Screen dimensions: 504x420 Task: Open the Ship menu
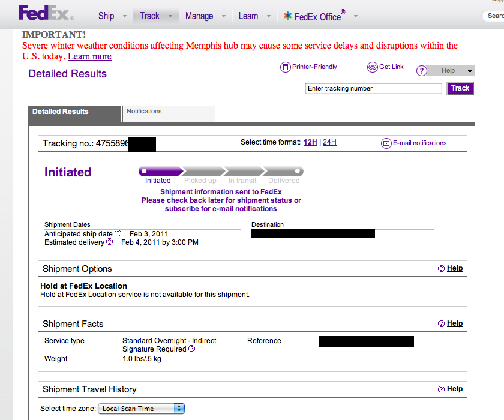coord(106,16)
